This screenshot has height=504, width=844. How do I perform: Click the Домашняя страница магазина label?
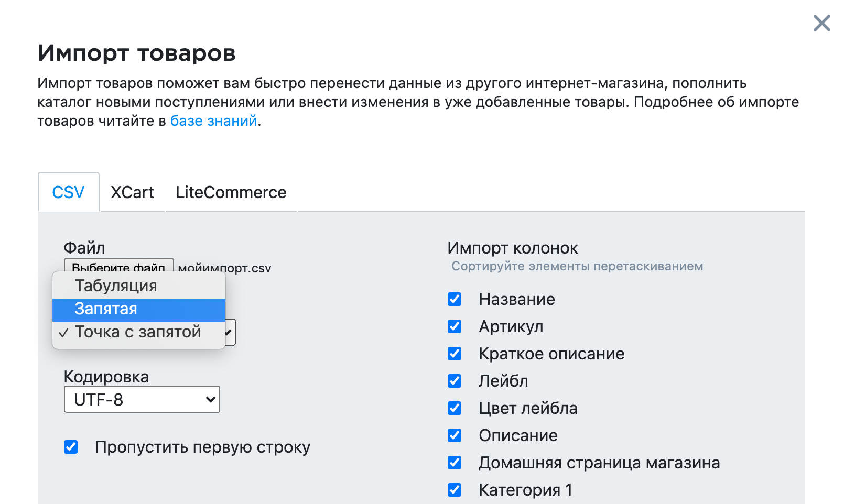[x=599, y=463]
